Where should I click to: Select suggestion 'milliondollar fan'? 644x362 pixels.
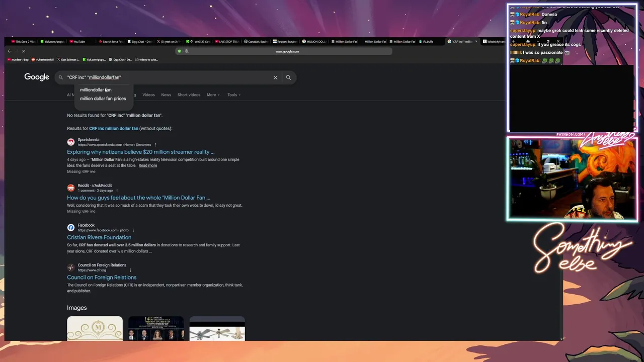tap(96, 89)
